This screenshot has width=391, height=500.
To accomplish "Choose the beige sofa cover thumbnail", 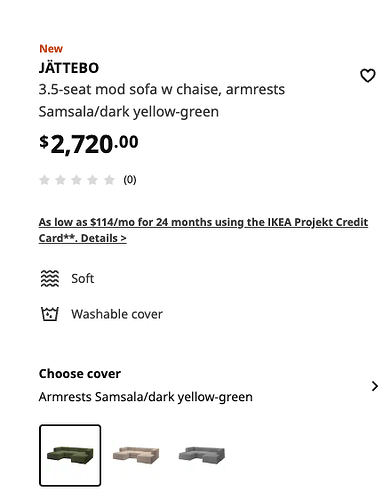I will [136, 455].
